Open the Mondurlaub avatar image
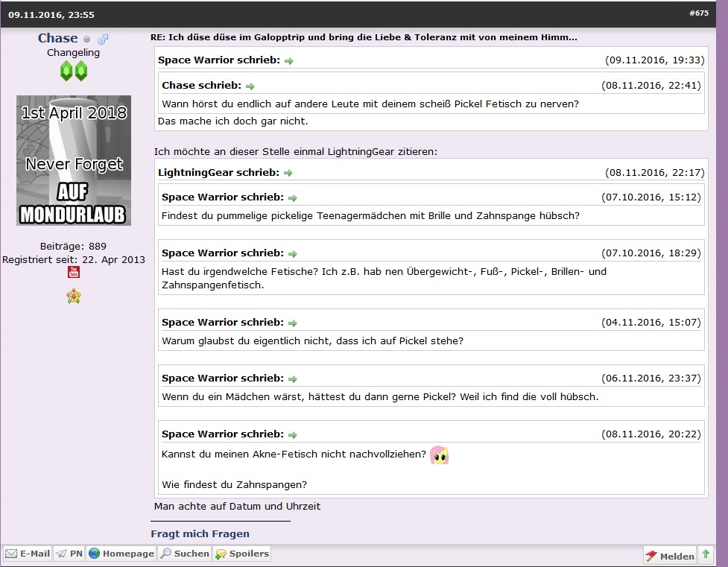 pos(74,161)
